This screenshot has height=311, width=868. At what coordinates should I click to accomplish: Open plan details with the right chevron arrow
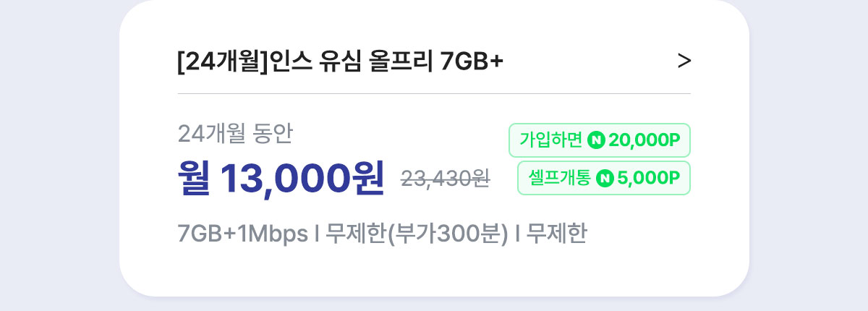point(684,62)
